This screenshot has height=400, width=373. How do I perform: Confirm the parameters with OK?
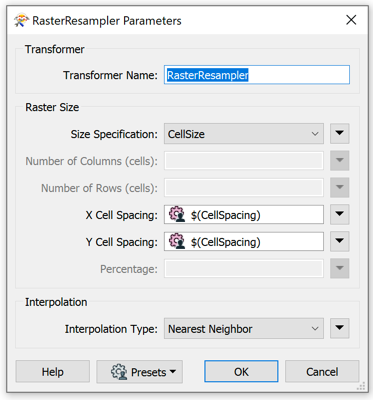coord(241,371)
